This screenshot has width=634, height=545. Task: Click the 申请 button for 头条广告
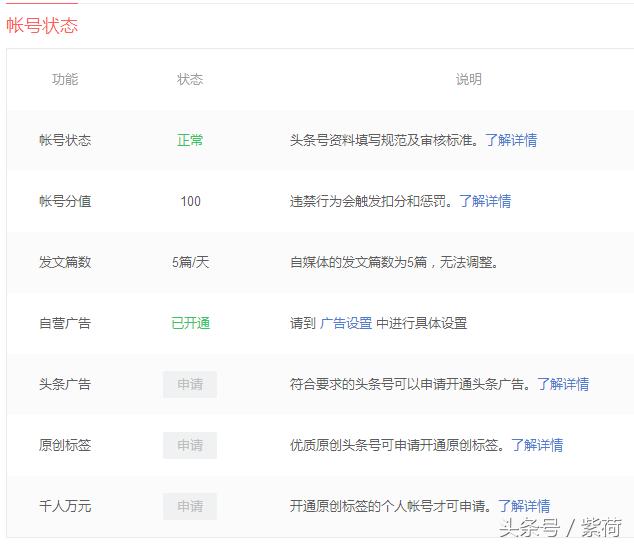pos(190,384)
